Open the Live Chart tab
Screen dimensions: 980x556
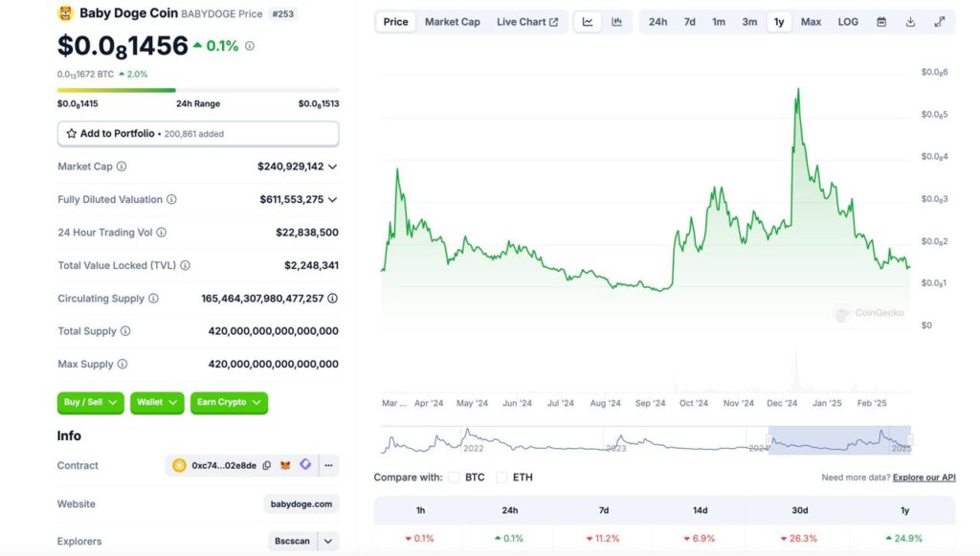click(527, 22)
